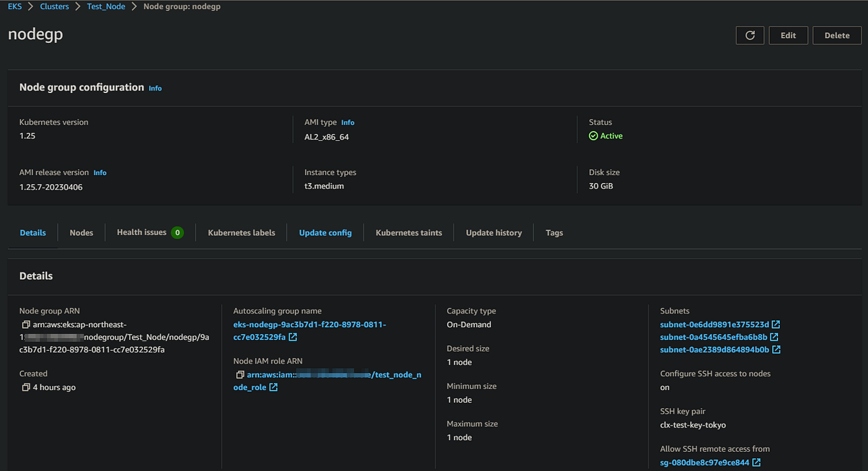Click the Delete button
This screenshot has width=868, height=471.
click(837, 35)
